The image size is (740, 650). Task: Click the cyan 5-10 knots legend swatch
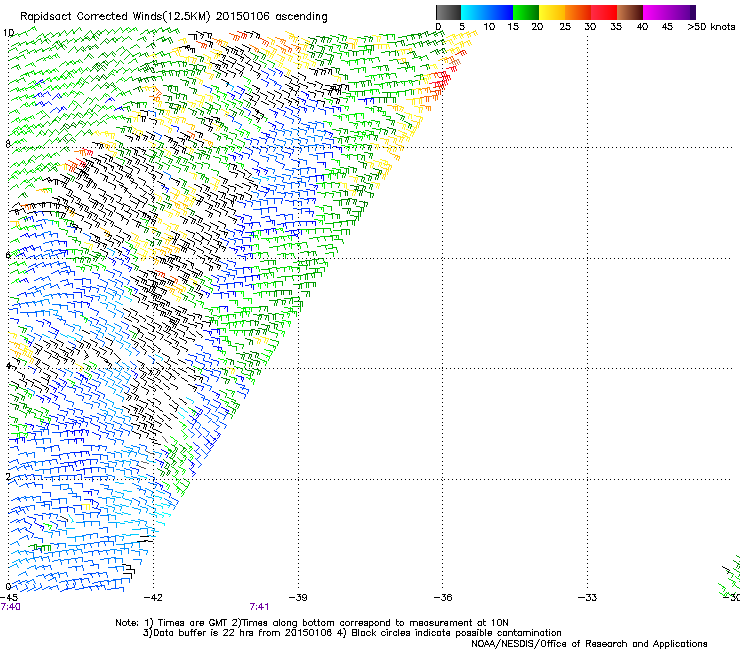474,12
